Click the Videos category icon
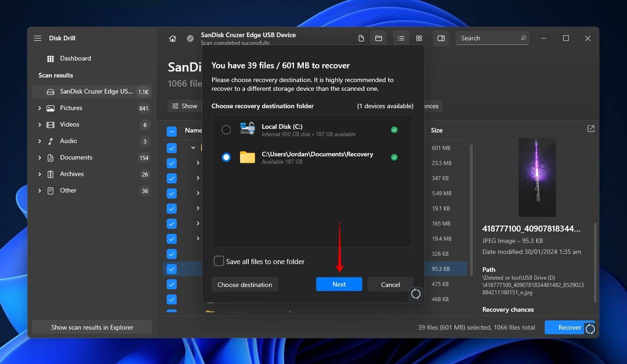 [x=50, y=125]
